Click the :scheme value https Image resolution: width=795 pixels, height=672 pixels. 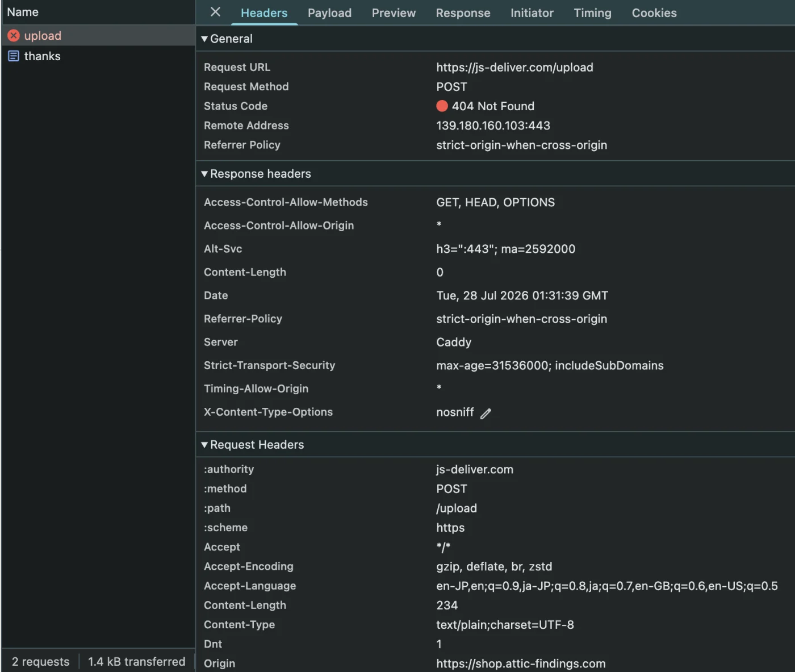450,528
